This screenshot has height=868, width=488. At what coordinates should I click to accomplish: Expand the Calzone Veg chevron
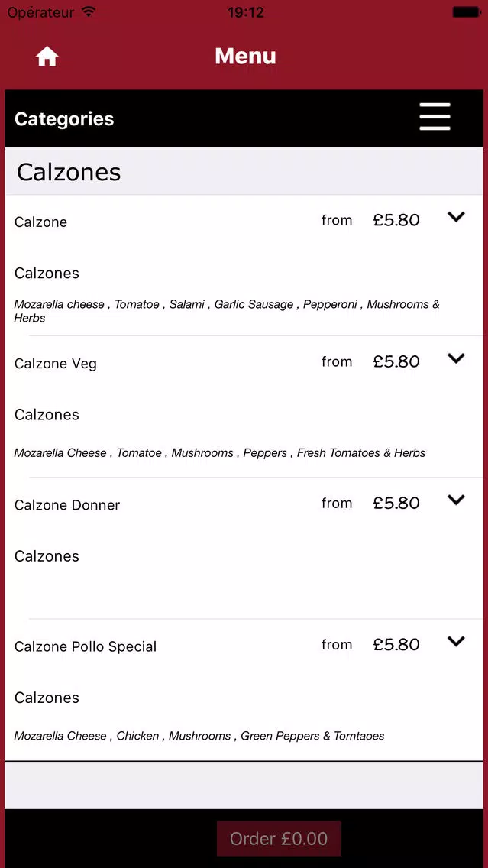pos(456,358)
